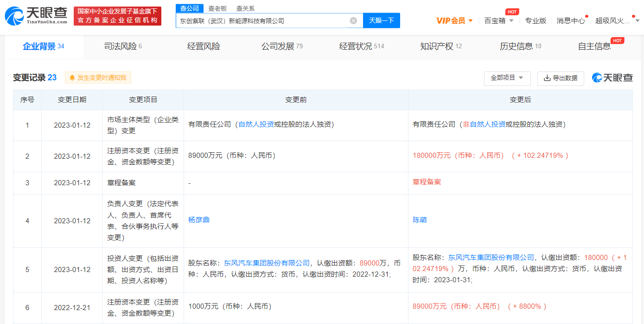This screenshot has width=644, height=324.
Task: Click the 变更项目 column header
Action: pos(143,100)
